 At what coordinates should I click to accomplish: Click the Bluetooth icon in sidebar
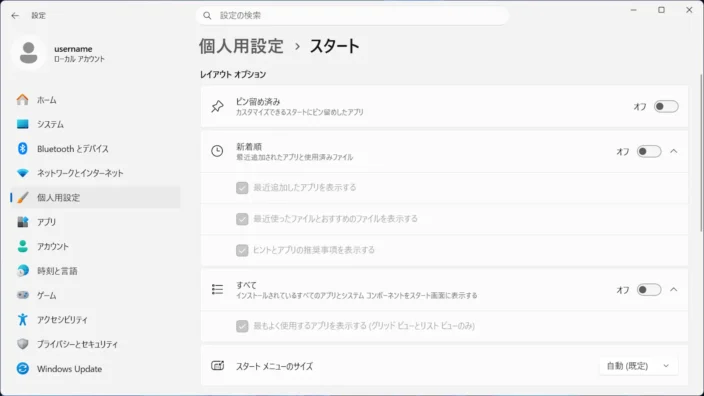(x=22, y=149)
